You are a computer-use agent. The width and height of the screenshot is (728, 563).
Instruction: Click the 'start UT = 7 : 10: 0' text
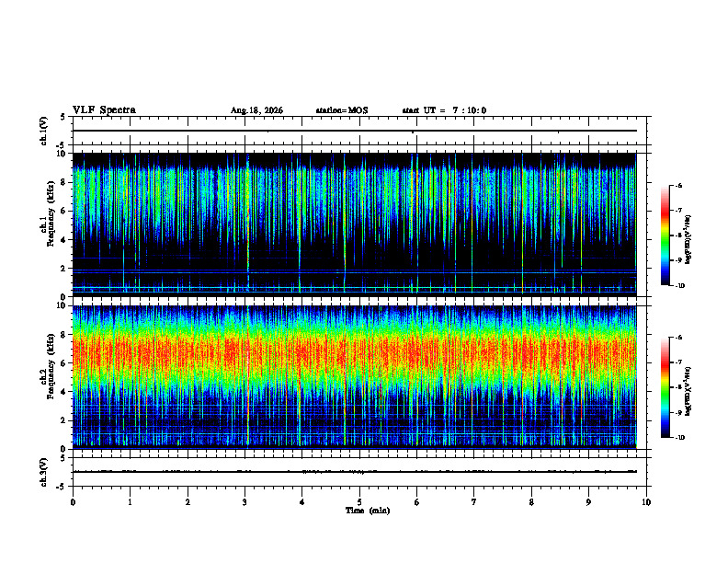444,110
